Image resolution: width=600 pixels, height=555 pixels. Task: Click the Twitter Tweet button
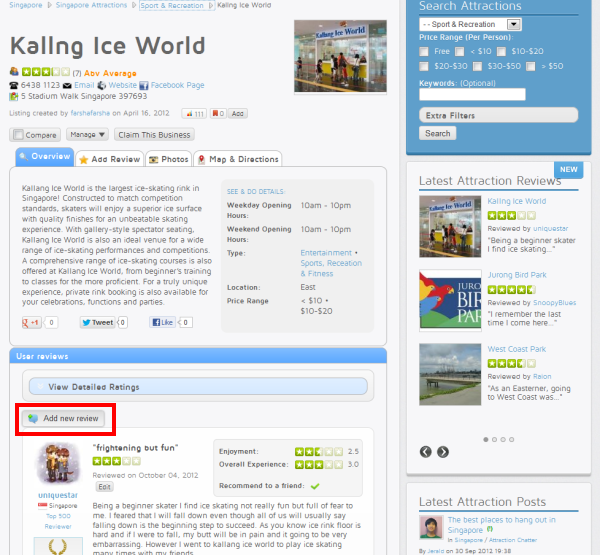click(x=98, y=323)
